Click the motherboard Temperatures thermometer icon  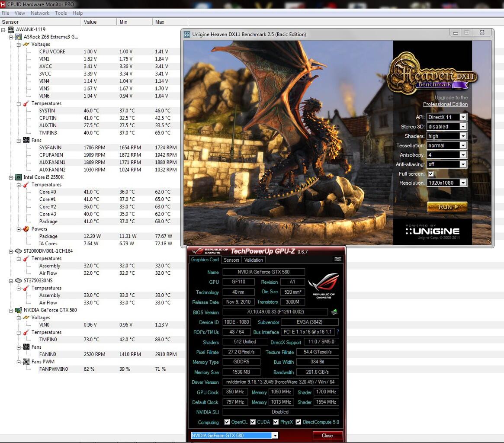26,103
